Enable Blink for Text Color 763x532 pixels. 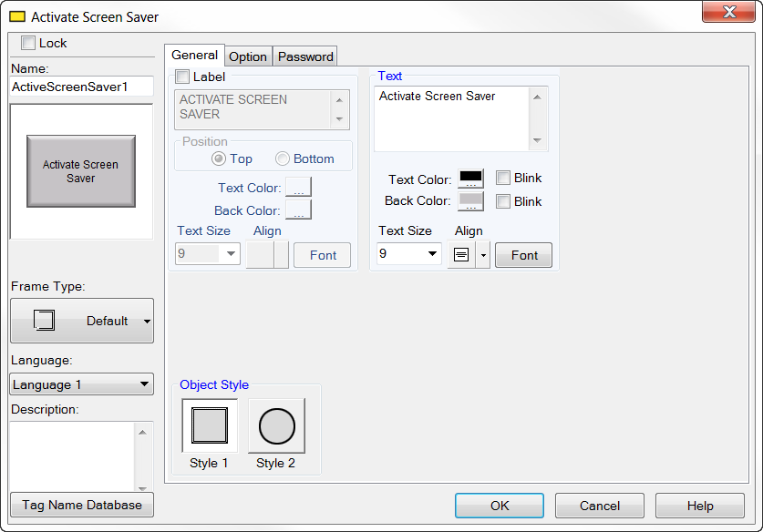tap(502, 178)
